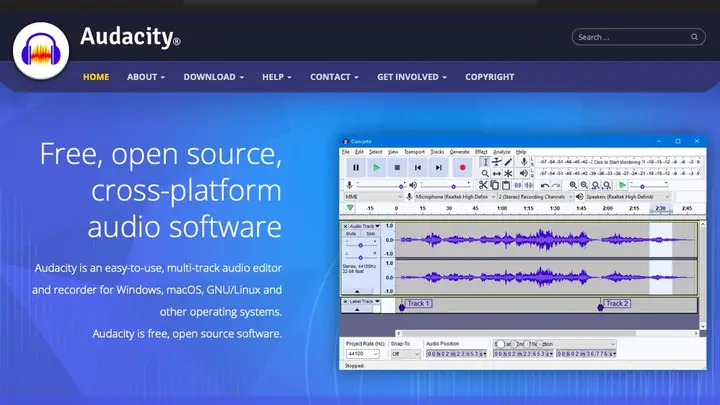Collapse the Audio Track with up arrow
The image size is (720, 405).
357,291
